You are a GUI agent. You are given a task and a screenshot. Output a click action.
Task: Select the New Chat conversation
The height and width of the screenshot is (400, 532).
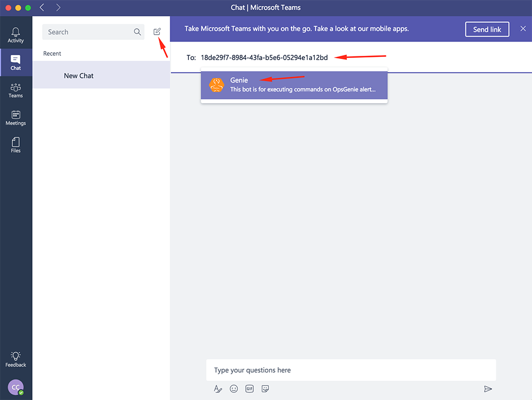[x=102, y=76]
